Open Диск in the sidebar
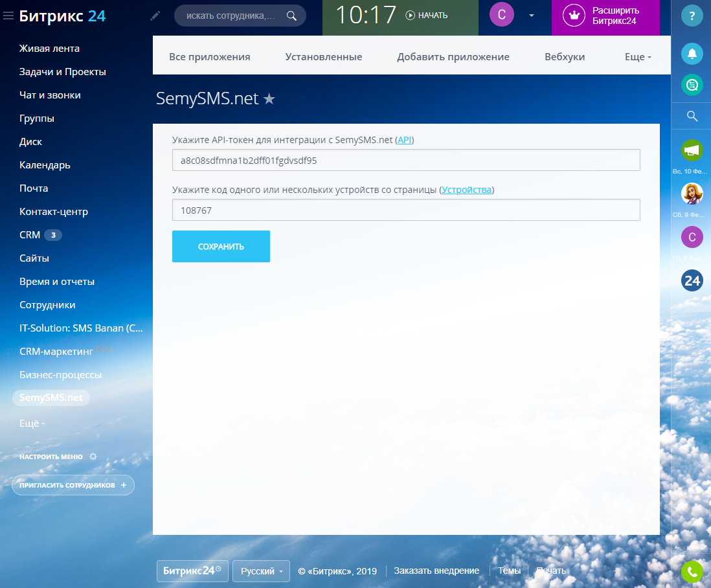 tap(30, 141)
